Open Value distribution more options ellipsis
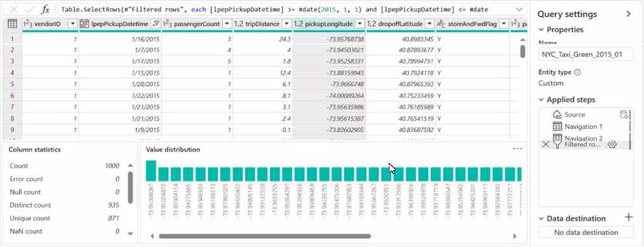 [x=518, y=149]
